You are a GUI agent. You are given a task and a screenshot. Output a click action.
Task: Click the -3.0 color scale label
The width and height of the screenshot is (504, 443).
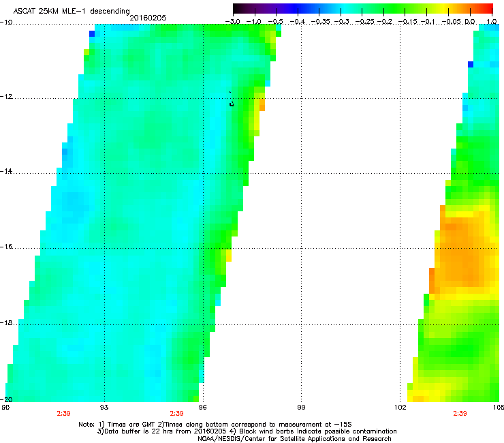click(x=233, y=22)
